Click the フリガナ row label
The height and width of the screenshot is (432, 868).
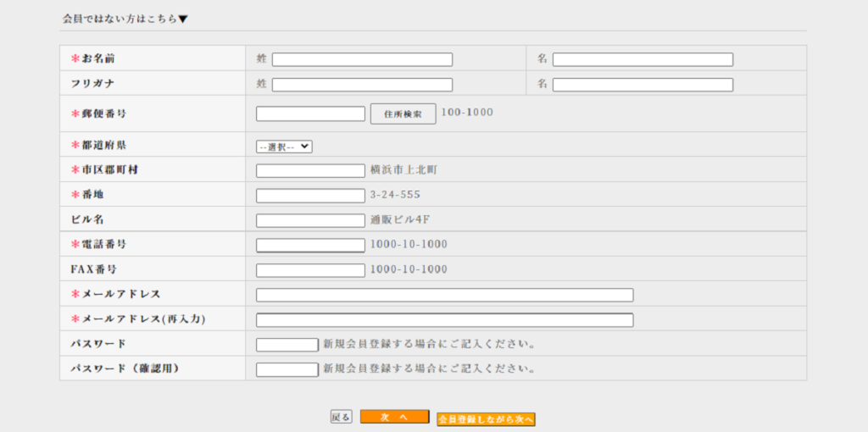coord(92,84)
